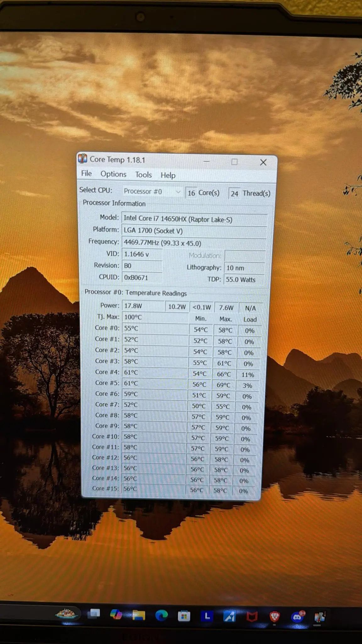
Task: Minimize the Core Temp window
Action: [x=206, y=161]
